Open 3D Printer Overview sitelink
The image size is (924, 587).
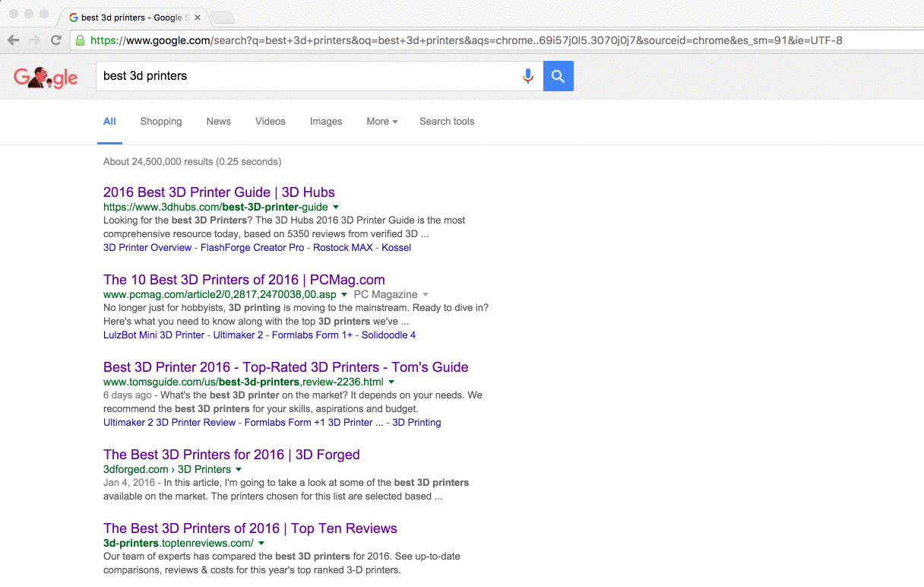point(147,248)
